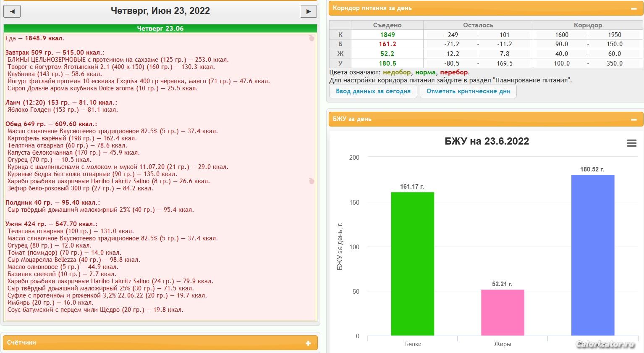
Task: Go to the previous day arrow
Action: pyautogui.click(x=12, y=11)
